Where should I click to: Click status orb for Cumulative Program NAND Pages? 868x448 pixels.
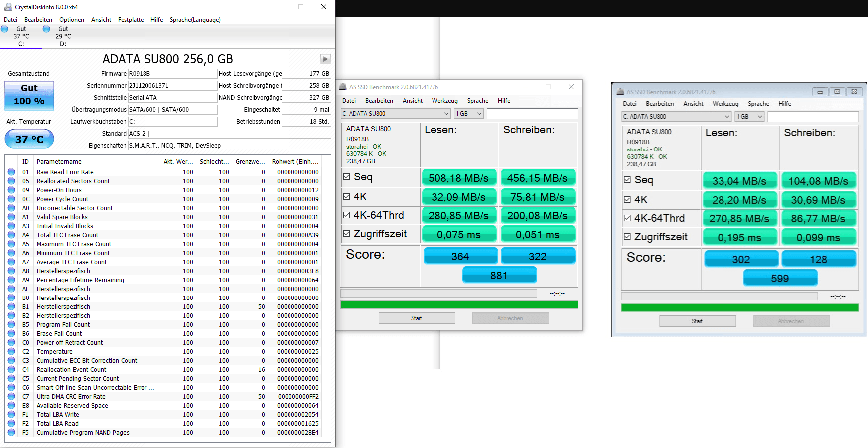(11, 432)
